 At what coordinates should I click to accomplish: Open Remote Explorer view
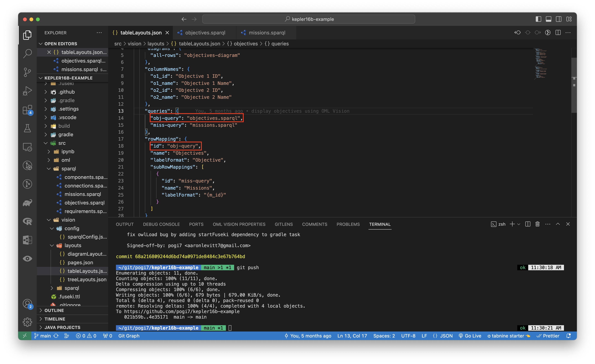[27, 147]
